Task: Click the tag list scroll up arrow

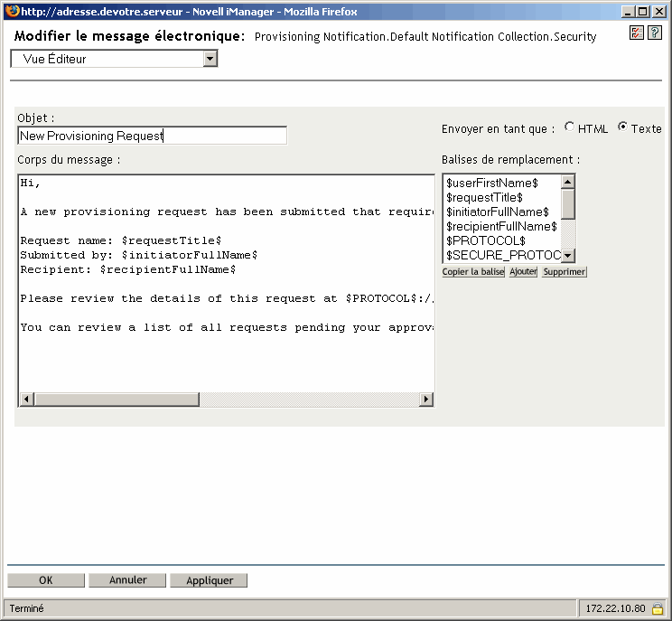Action: (568, 183)
